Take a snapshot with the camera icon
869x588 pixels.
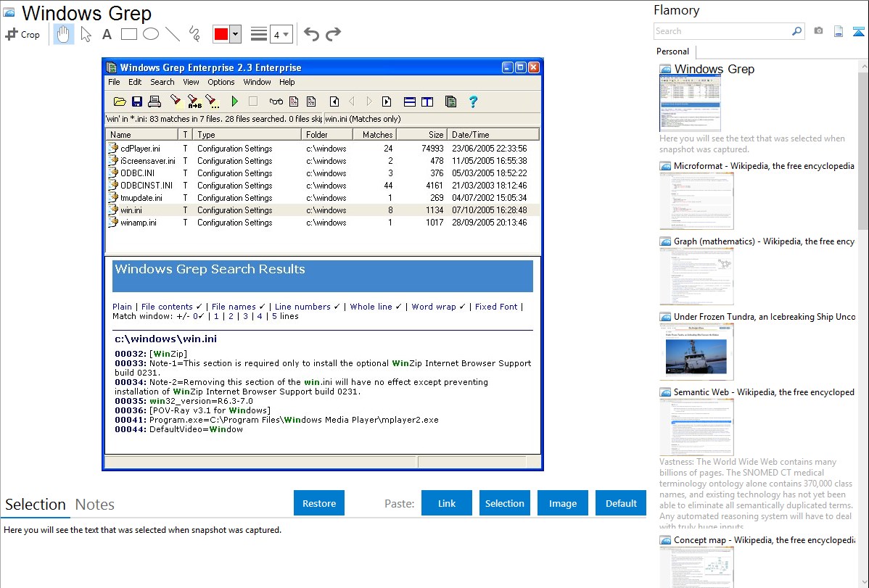point(818,31)
